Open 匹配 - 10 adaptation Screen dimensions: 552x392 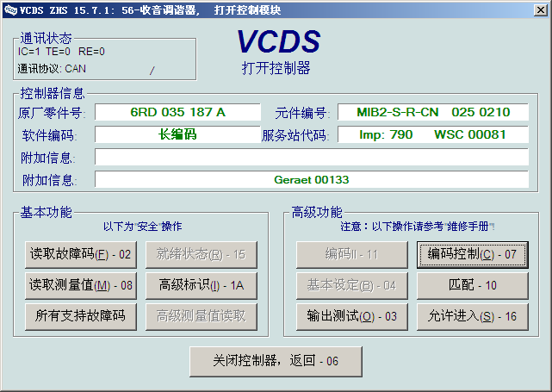pyautogui.click(x=473, y=285)
